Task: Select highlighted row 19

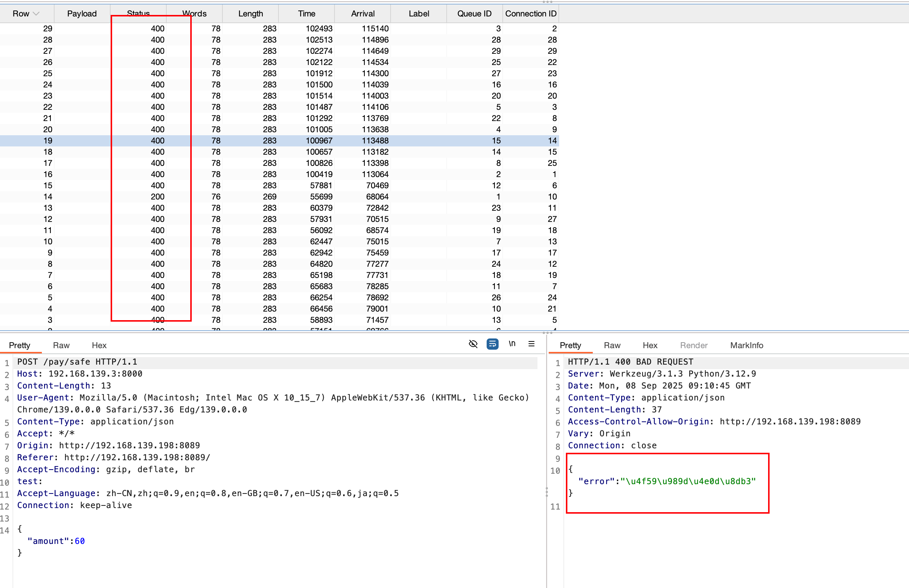Action: click(279, 141)
